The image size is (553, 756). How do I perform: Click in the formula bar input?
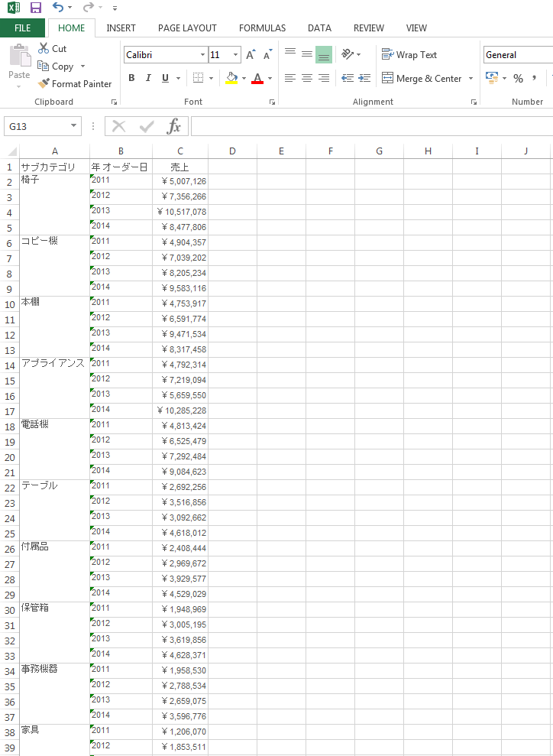pos(371,126)
